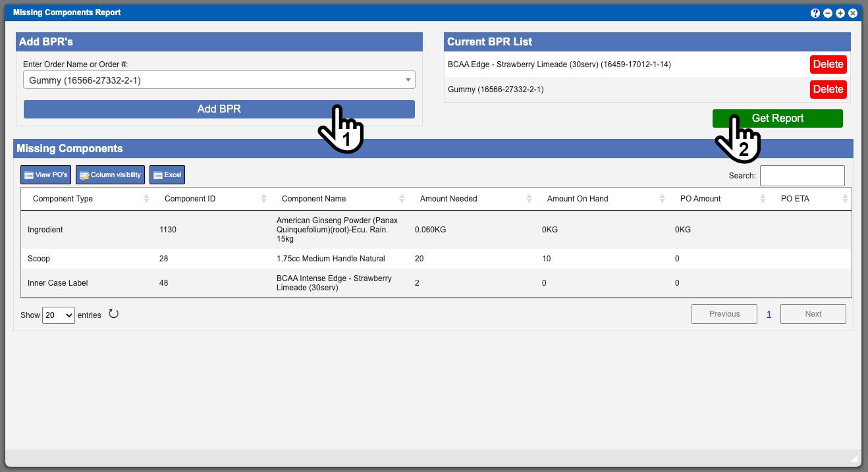
Task: Go to page 1 link
Action: (769, 314)
